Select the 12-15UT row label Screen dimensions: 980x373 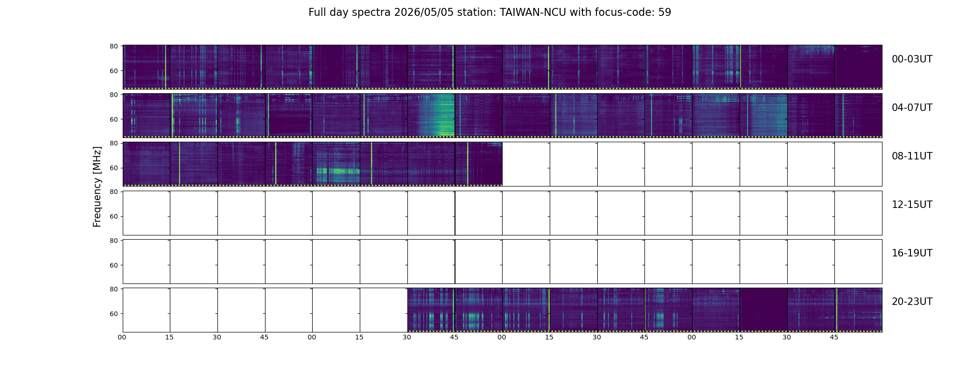912,205
